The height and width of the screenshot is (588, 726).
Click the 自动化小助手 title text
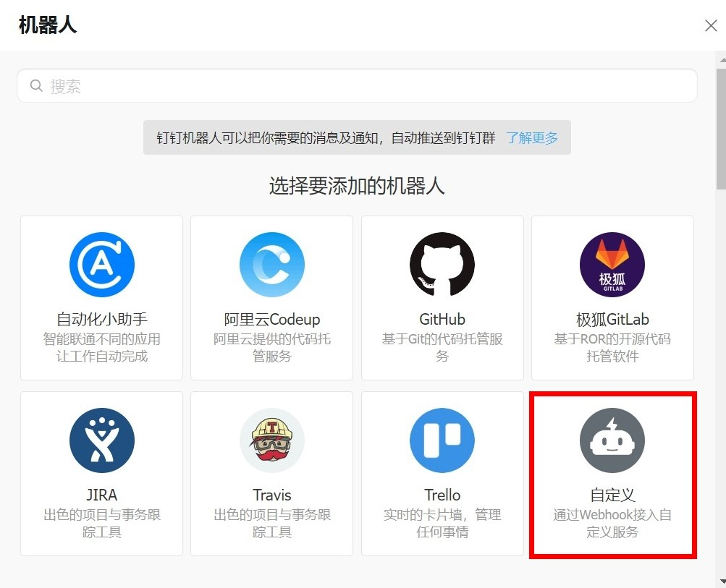pos(102,319)
